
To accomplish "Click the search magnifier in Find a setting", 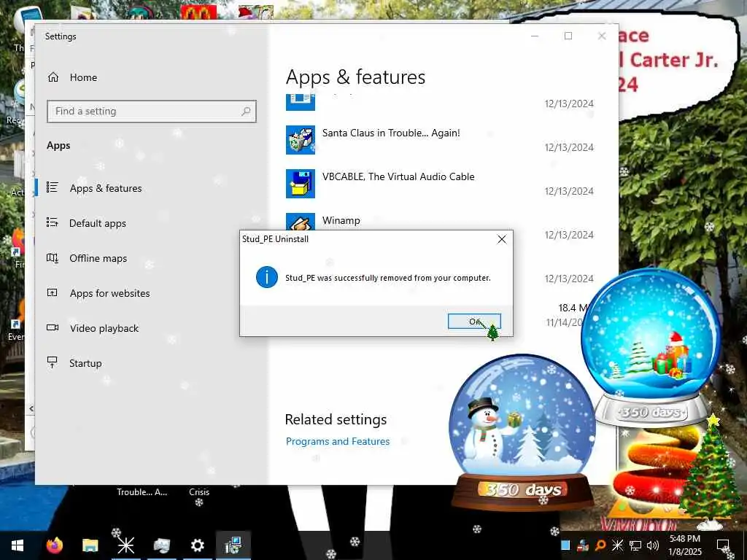I will [246, 111].
